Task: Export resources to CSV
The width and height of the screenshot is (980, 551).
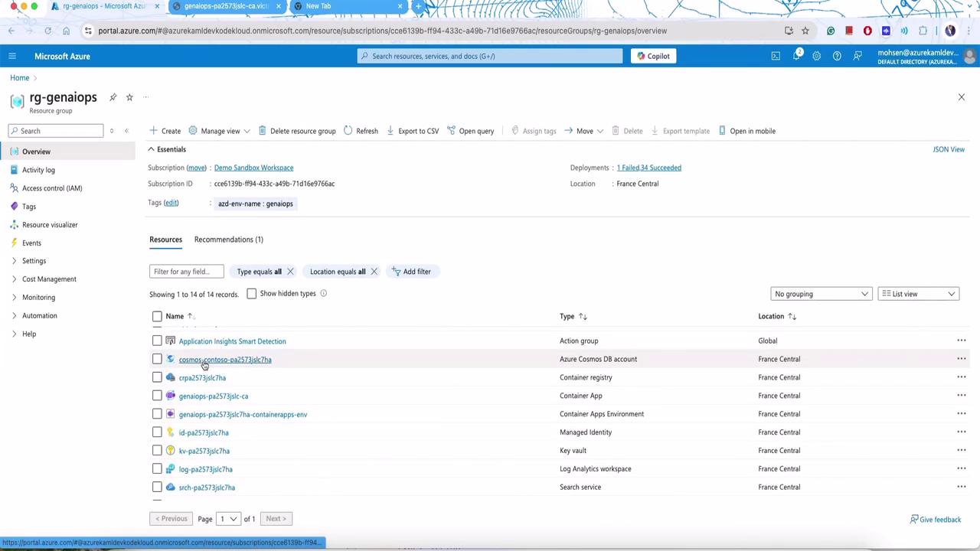Action: click(x=412, y=131)
